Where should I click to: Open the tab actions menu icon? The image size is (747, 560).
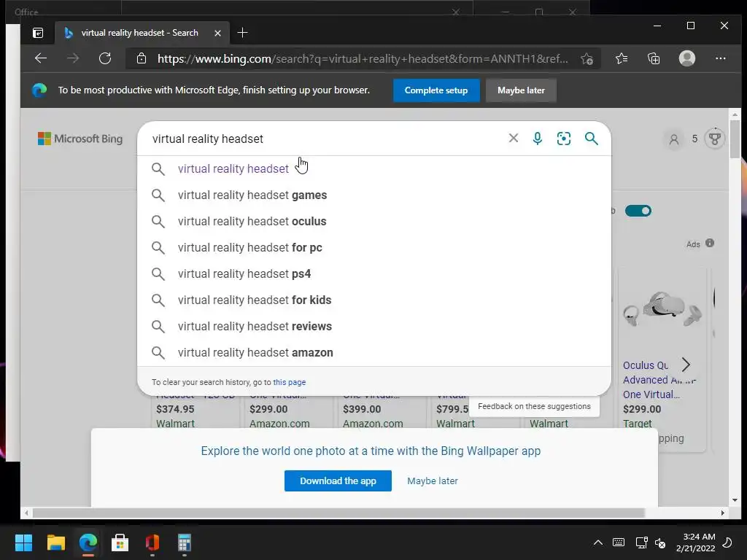coord(38,33)
